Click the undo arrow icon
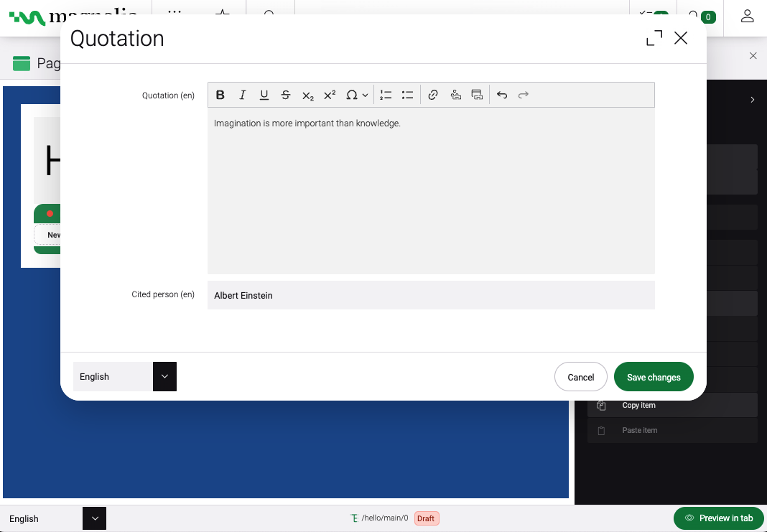The width and height of the screenshot is (767, 532). [x=502, y=95]
